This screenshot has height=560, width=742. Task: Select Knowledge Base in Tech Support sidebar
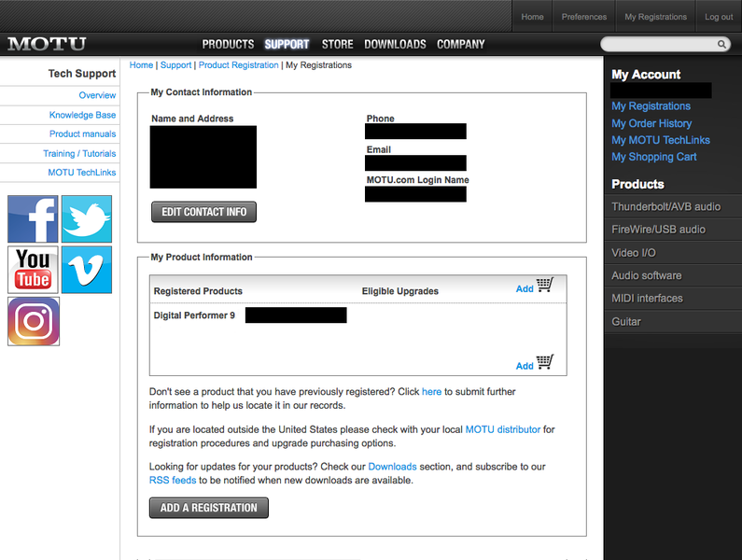(x=82, y=115)
